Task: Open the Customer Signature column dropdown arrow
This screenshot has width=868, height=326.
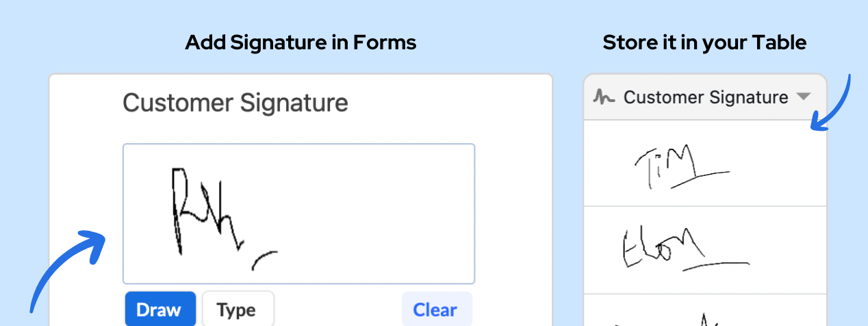Action: [804, 97]
